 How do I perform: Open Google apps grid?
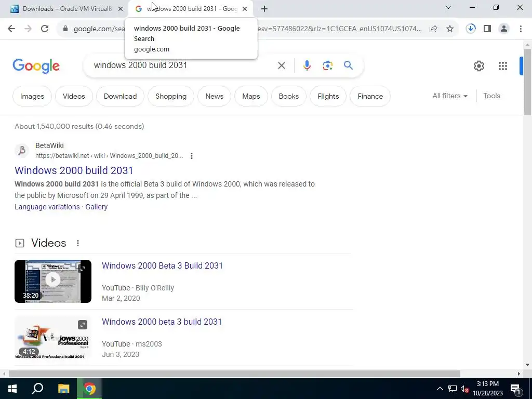pyautogui.click(x=503, y=66)
